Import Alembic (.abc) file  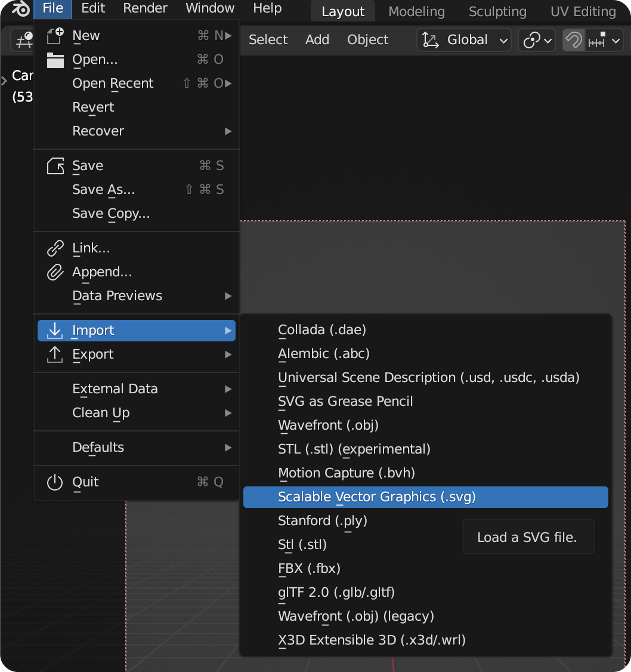[x=426, y=354]
